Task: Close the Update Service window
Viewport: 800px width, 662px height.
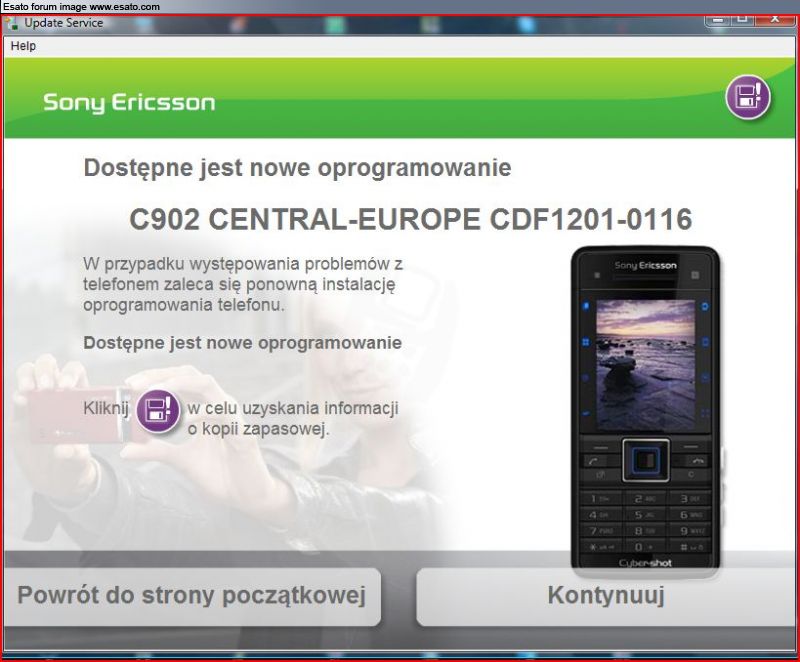Action: (x=776, y=20)
